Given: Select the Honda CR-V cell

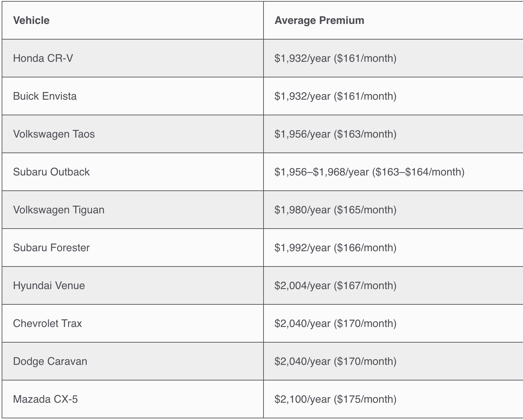Looking at the screenshot, I should [43, 58].
